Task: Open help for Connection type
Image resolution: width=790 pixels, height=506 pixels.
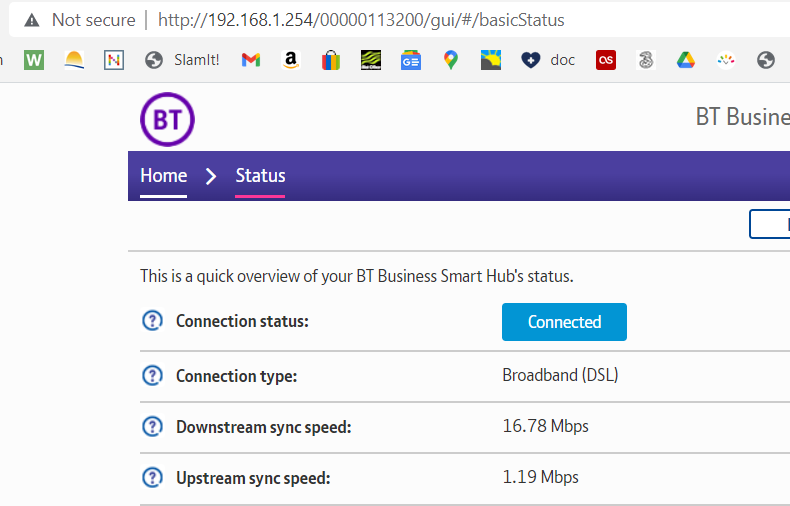Action: (152, 375)
